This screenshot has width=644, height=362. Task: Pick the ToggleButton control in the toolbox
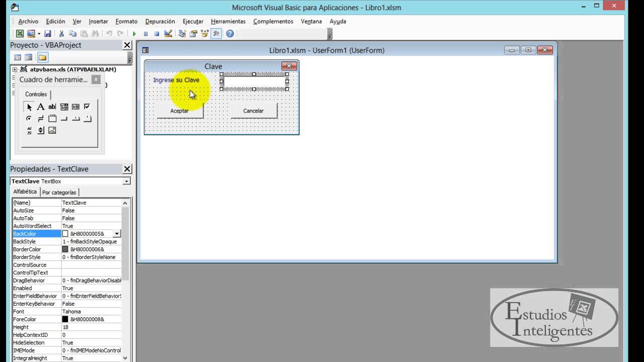(x=41, y=119)
